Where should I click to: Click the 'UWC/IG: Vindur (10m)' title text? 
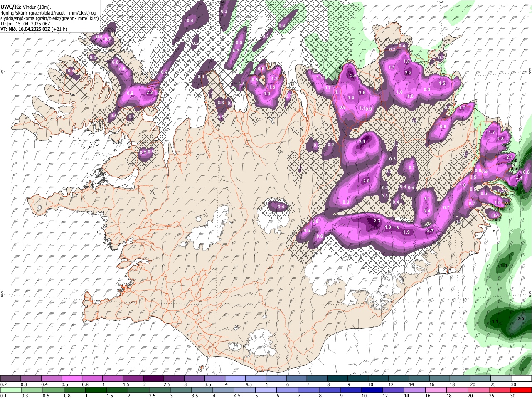(25, 7)
